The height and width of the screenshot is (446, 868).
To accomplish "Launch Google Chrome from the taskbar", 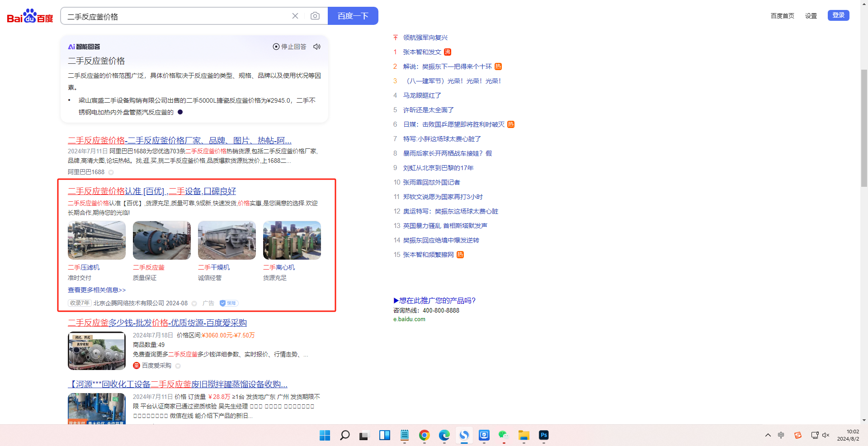I will (424, 435).
